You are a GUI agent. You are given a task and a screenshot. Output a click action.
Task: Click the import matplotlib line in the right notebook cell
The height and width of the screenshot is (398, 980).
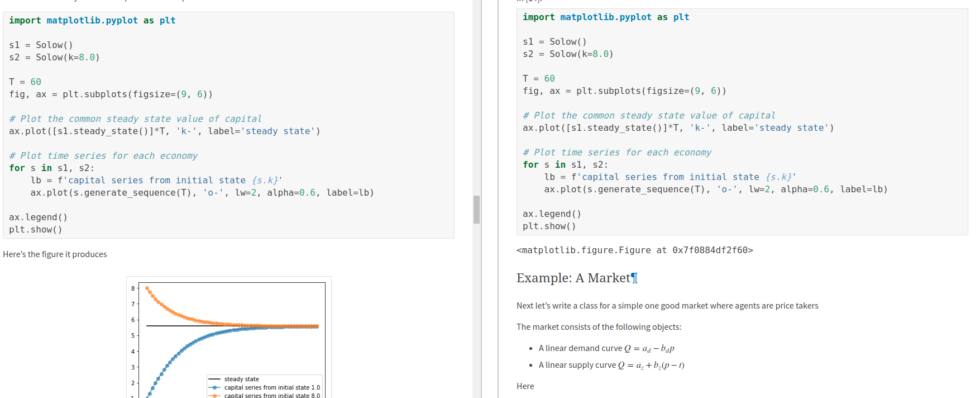coord(606,17)
